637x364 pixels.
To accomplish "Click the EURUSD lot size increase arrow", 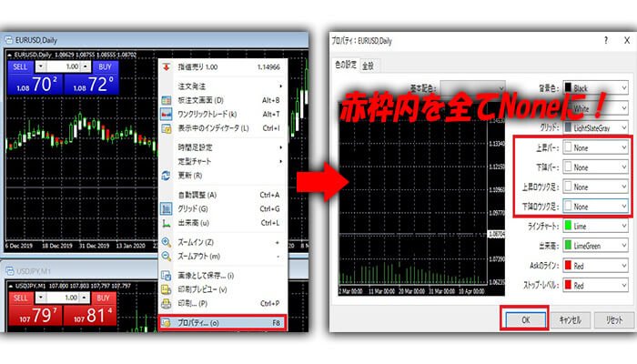I will point(86,66).
